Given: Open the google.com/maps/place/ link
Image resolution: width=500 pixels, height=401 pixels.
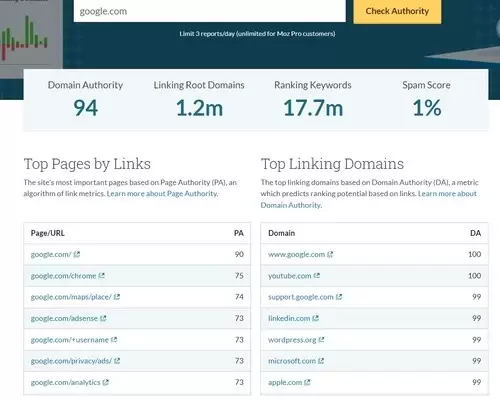Looking at the screenshot, I should click(71, 297).
